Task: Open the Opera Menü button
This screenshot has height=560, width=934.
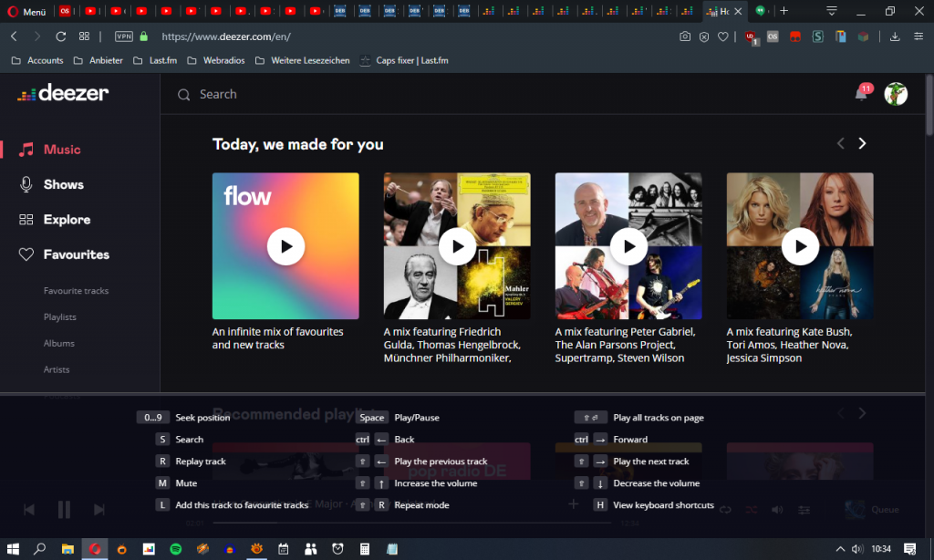Action: (x=26, y=11)
